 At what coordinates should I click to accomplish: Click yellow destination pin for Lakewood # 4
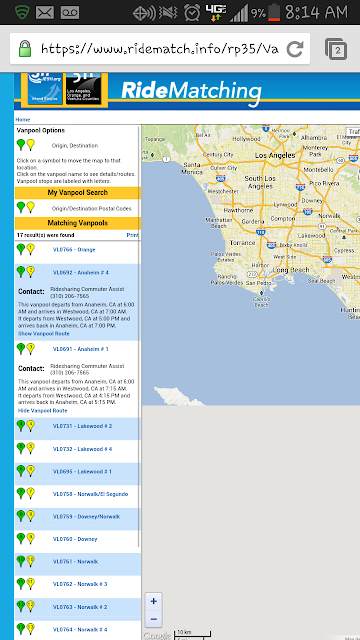click(x=31, y=448)
